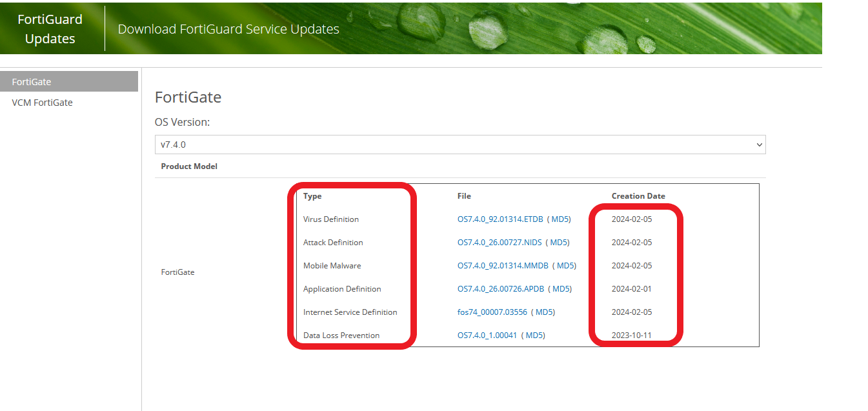Open MD5 link for Data Loss Prevention
The width and height of the screenshot is (868, 411).
(535, 336)
